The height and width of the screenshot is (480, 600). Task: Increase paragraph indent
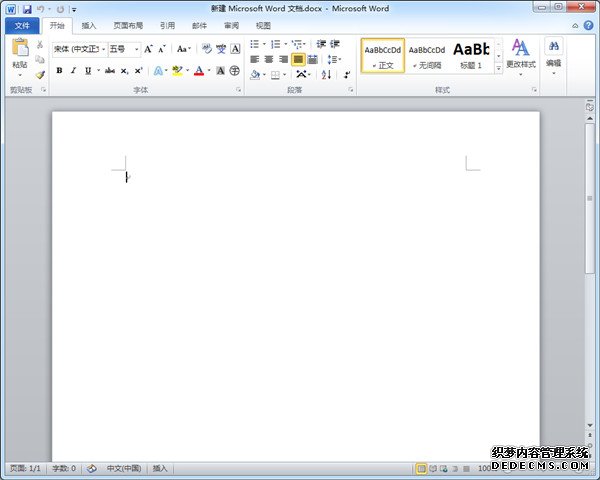point(335,44)
